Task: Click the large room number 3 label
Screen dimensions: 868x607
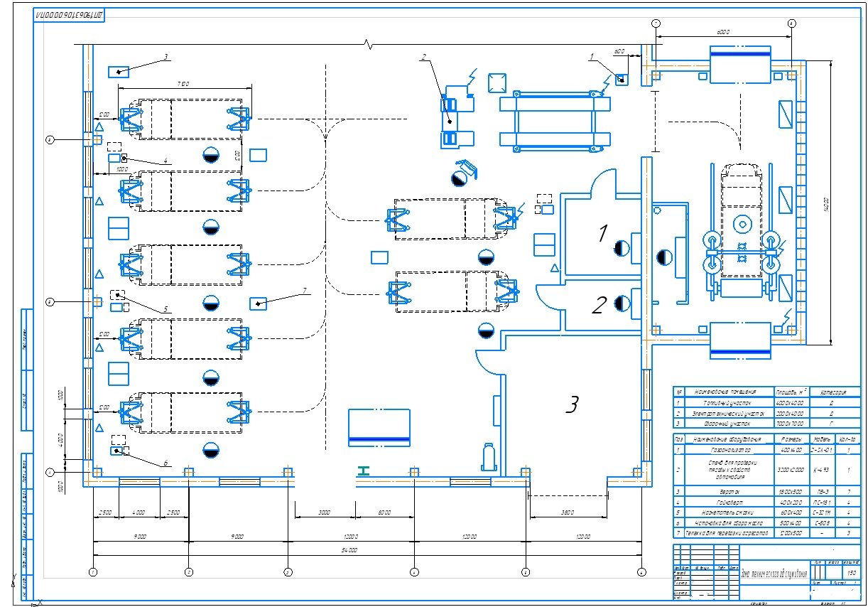Action: [x=571, y=404]
